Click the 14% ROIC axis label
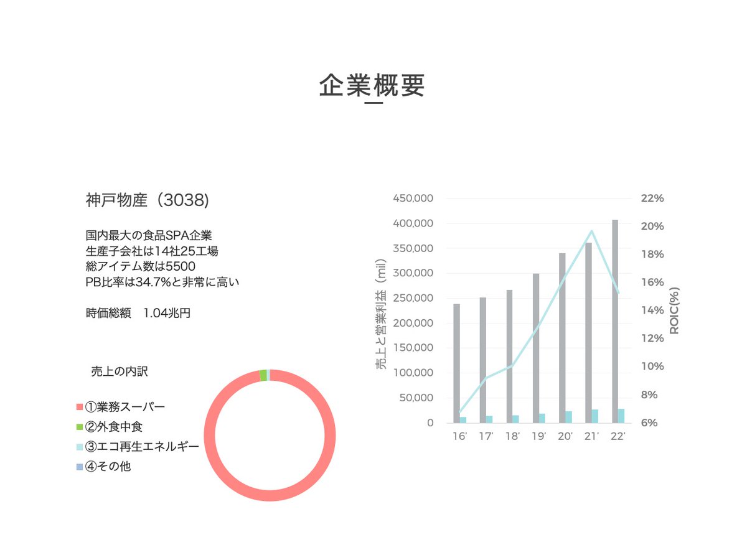The height and width of the screenshot is (560, 747). click(x=653, y=310)
